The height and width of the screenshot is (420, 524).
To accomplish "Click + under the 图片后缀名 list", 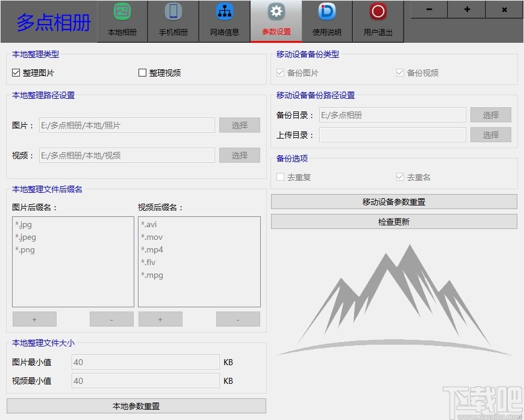I will tap(34, 319).
